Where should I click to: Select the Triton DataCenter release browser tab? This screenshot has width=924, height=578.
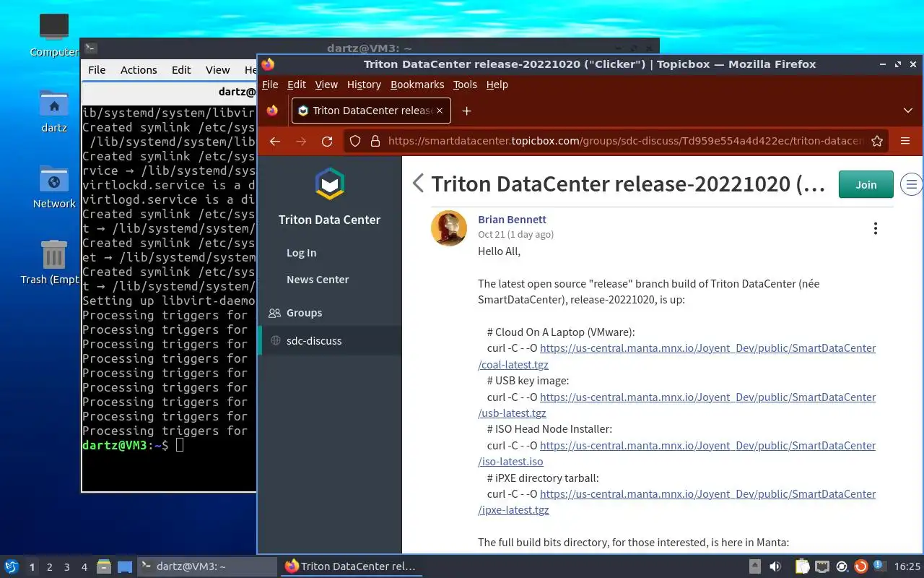pyautogui.click(x=372, y=111)
